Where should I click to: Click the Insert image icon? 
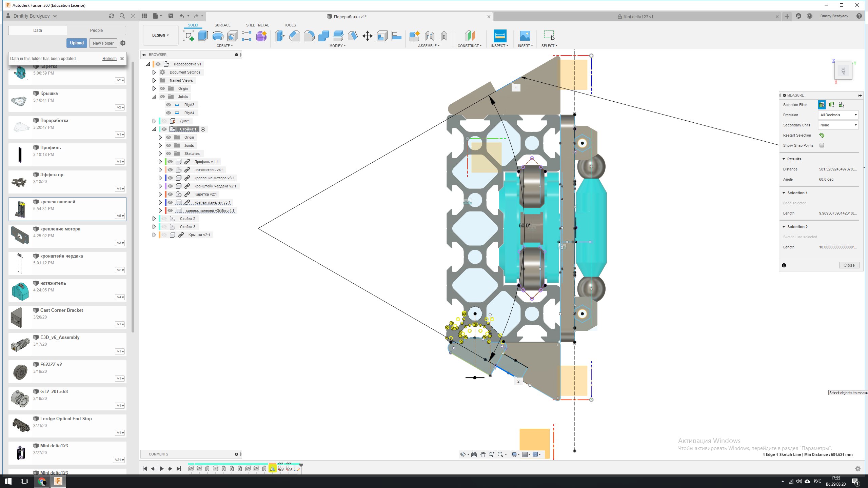coord(525,36)
